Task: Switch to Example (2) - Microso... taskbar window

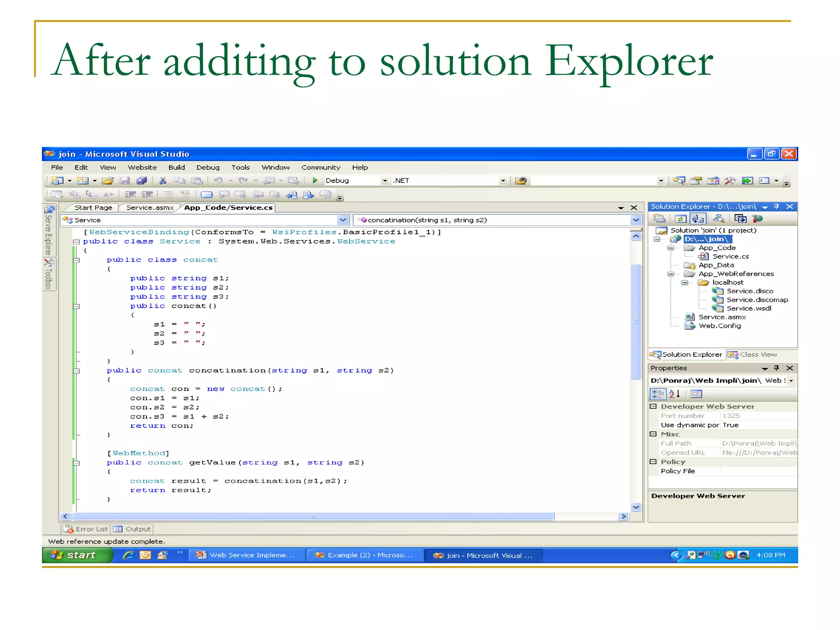Action: [x=365, y=555]
